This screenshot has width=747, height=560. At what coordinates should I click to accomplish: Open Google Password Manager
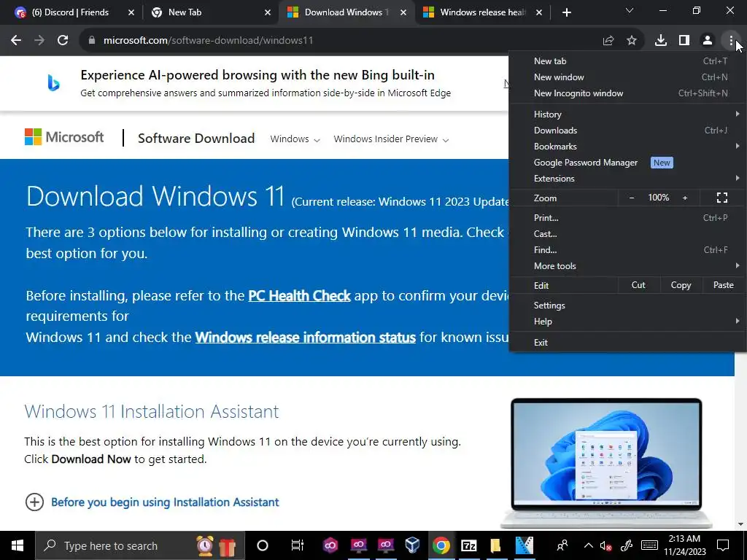627,163
